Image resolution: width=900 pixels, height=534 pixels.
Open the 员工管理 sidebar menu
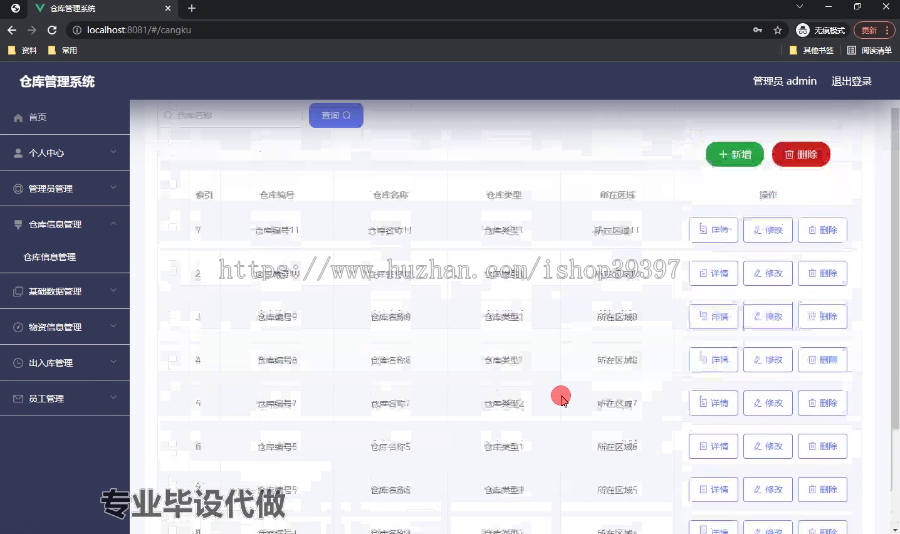click(65, 398)
